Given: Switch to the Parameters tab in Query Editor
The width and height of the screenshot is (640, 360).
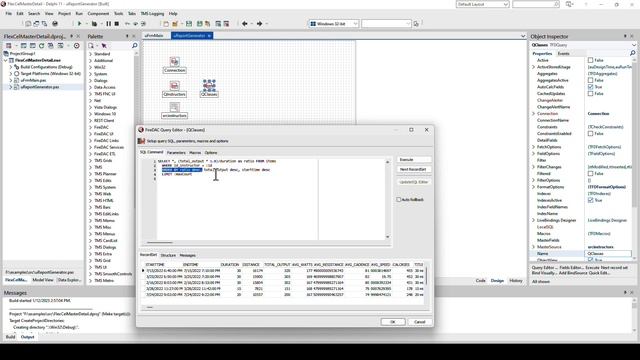Looking at the screenshot, I should (176, 153).
